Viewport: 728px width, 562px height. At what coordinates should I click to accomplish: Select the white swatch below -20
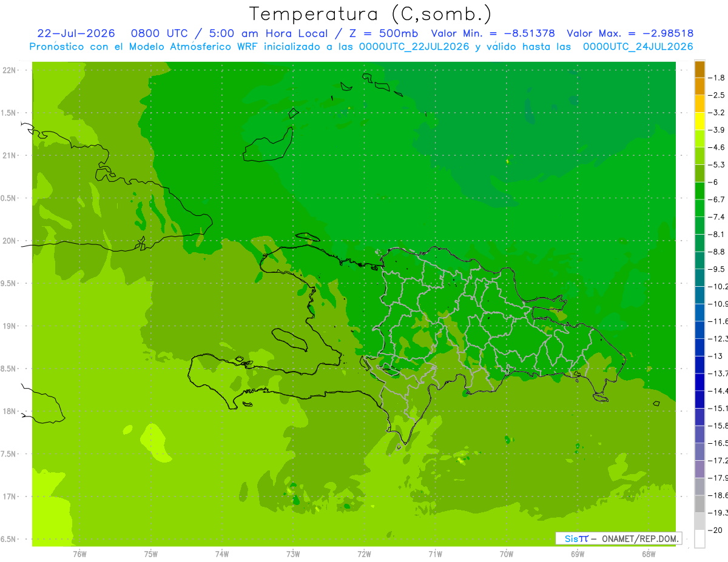pos(699,539)
